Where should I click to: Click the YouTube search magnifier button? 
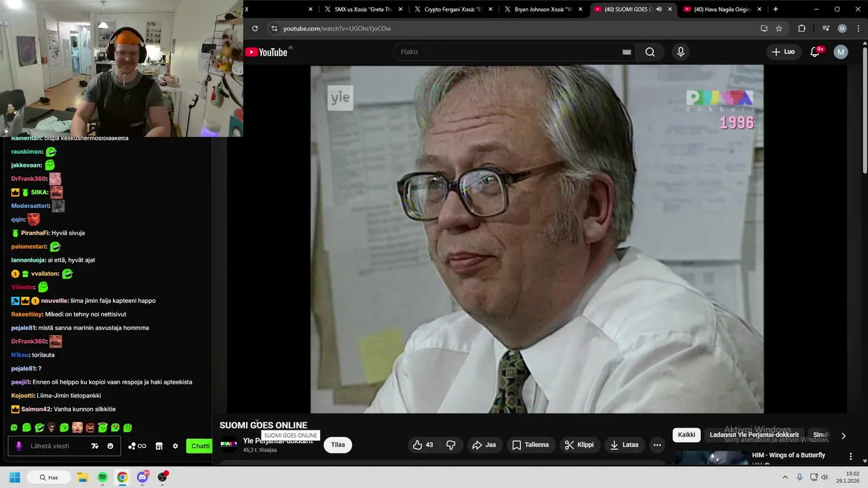650,52
